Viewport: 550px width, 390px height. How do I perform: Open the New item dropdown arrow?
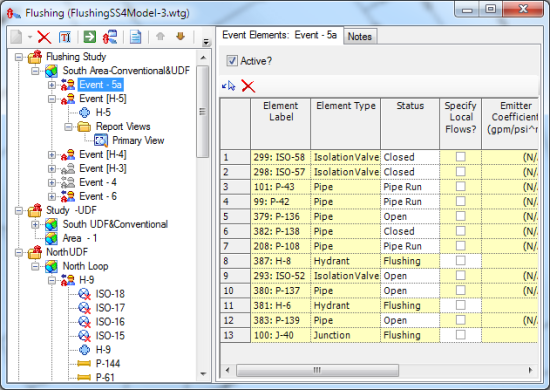click(30, 37)
